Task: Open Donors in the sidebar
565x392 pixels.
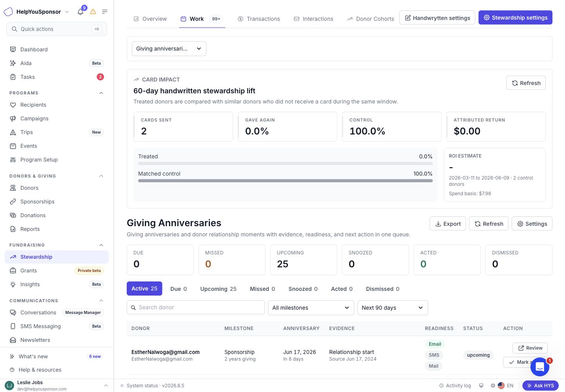Action: [56, 188]
